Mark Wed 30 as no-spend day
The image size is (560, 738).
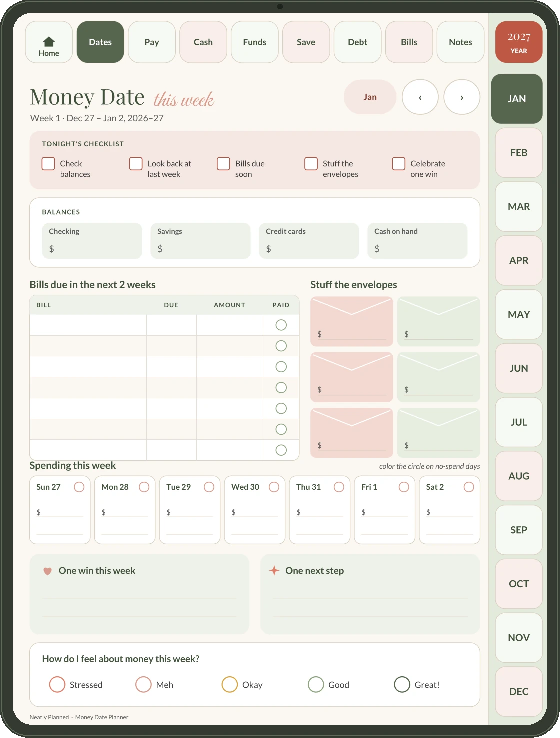(274, 487)
